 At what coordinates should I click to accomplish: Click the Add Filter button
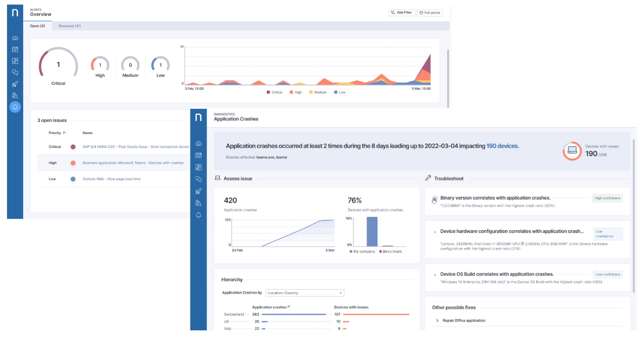point(401,13)
